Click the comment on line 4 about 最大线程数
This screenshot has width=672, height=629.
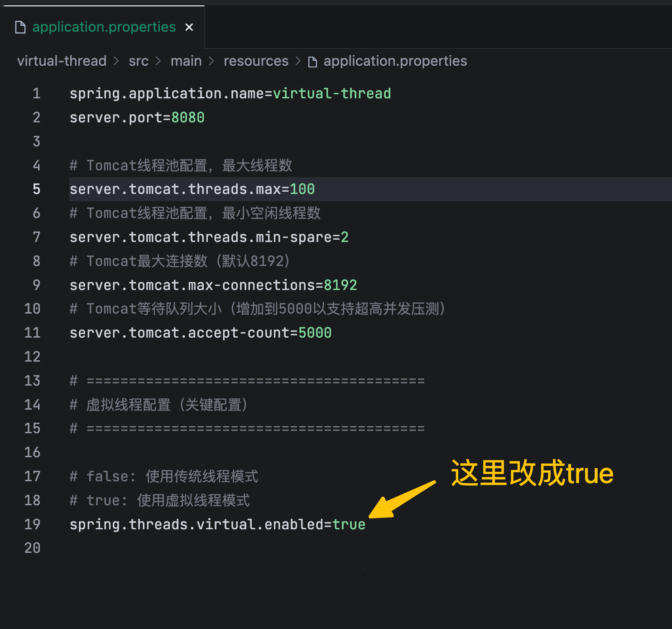[x=181, y=165]
